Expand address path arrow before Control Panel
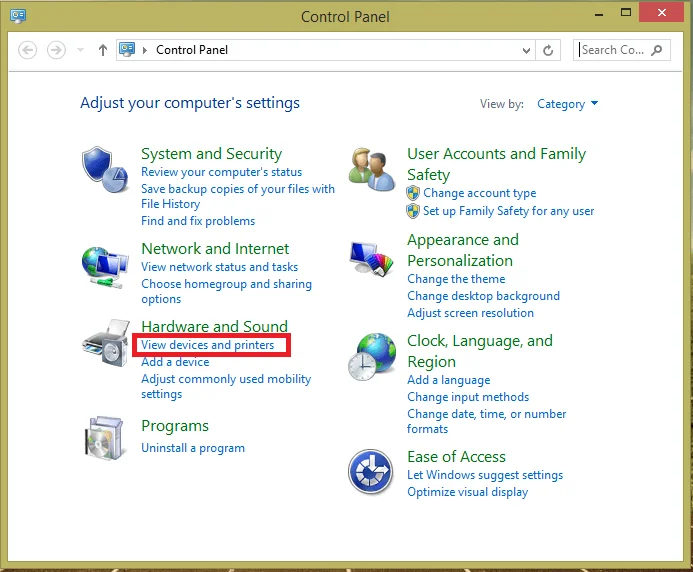The width and height of the screenshot is (693, 572). (x=145, y=50)
